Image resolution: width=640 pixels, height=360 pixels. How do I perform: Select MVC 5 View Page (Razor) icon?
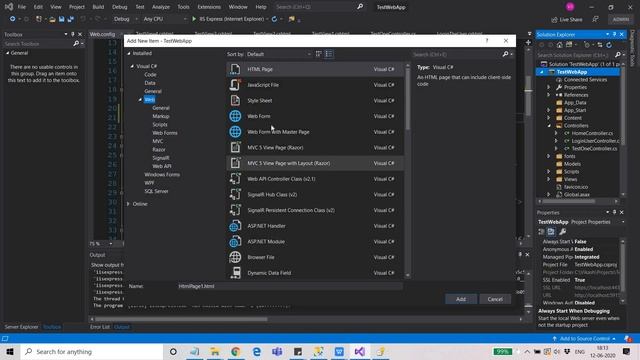click(235, 147)
